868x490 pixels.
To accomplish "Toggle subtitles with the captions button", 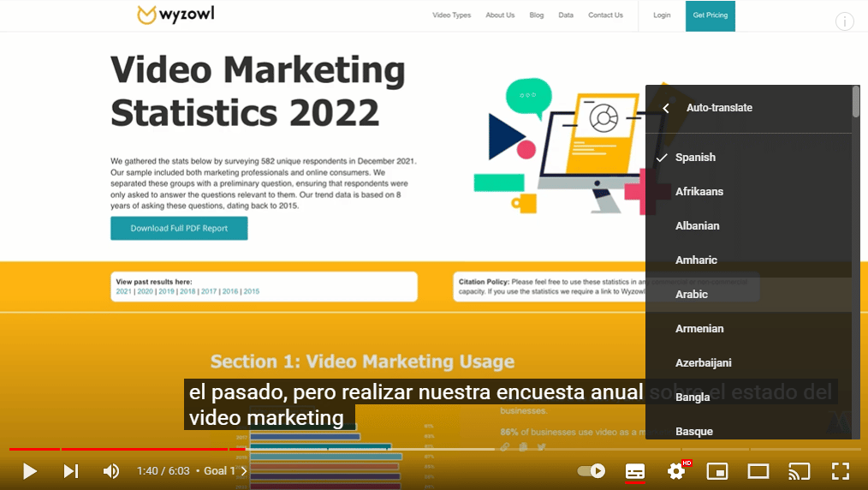I will [x=635, y=471].
